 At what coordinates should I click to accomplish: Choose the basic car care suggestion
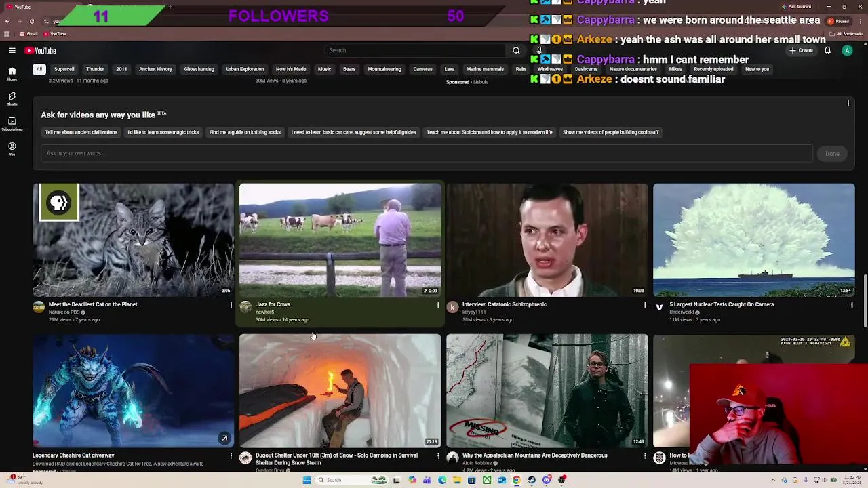point(353,132)
